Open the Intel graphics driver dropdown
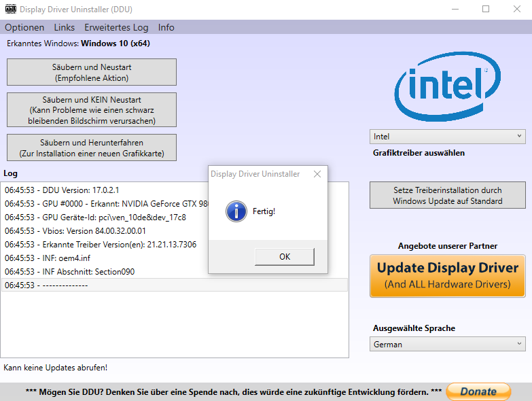This screenshot has width=532, height=401. pyautogui.click(x=448, y=137)
